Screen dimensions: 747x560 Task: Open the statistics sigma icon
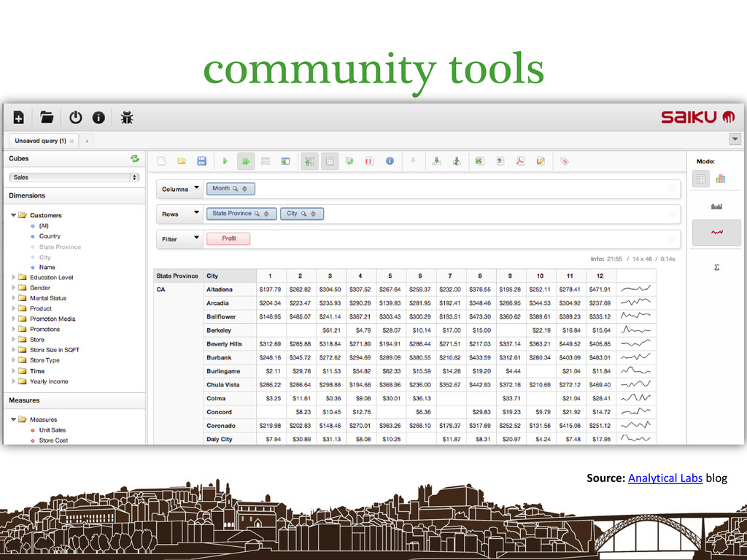716,268
